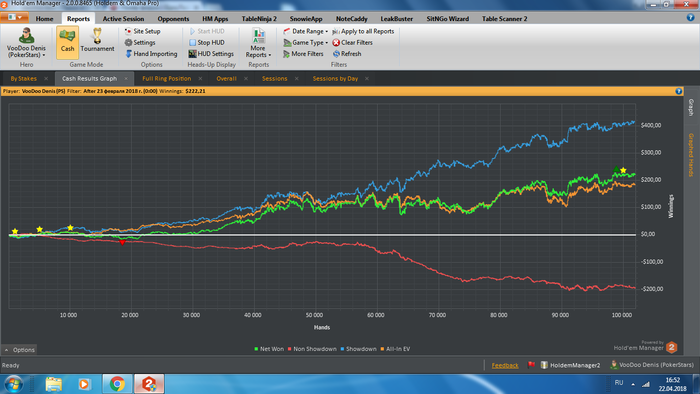Screen dimensions: 700x394
Task: Toggle the Showdown legend entry
Action: point(358,349)
